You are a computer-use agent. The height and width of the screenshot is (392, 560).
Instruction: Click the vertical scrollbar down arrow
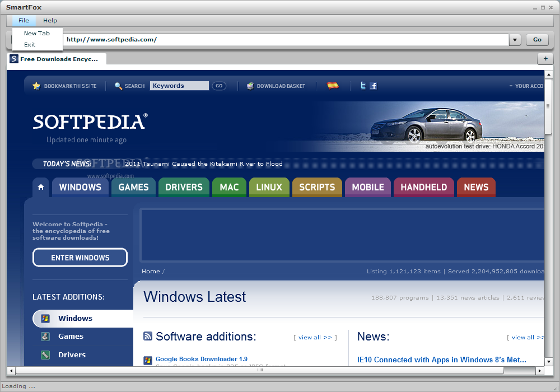pos(549,362)
